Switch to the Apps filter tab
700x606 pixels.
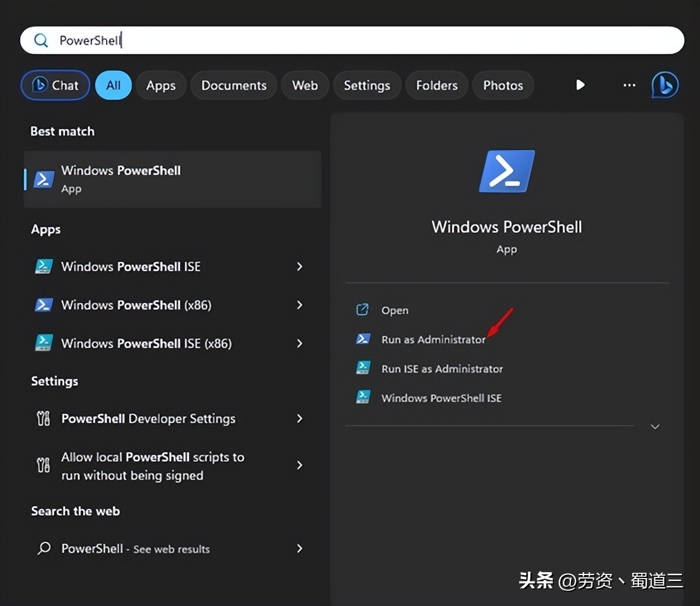pos(161,85)
